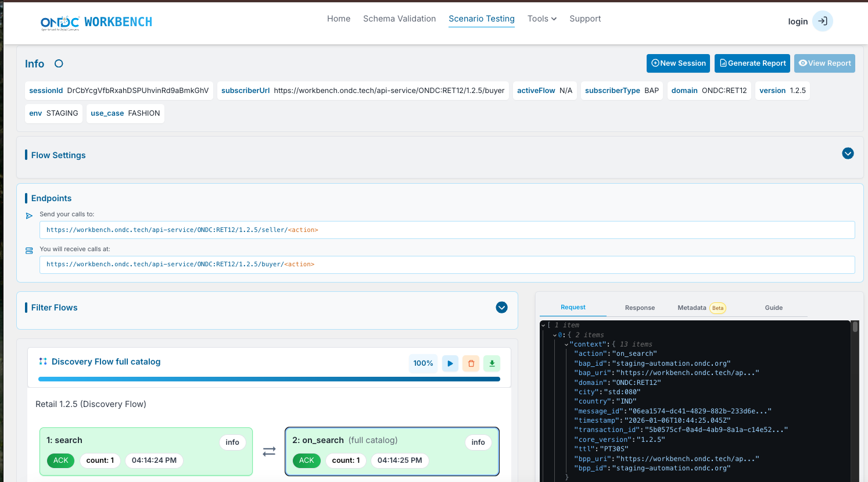Click the server icon beside receive calls

pyautogui.click(x=29, y=251)
